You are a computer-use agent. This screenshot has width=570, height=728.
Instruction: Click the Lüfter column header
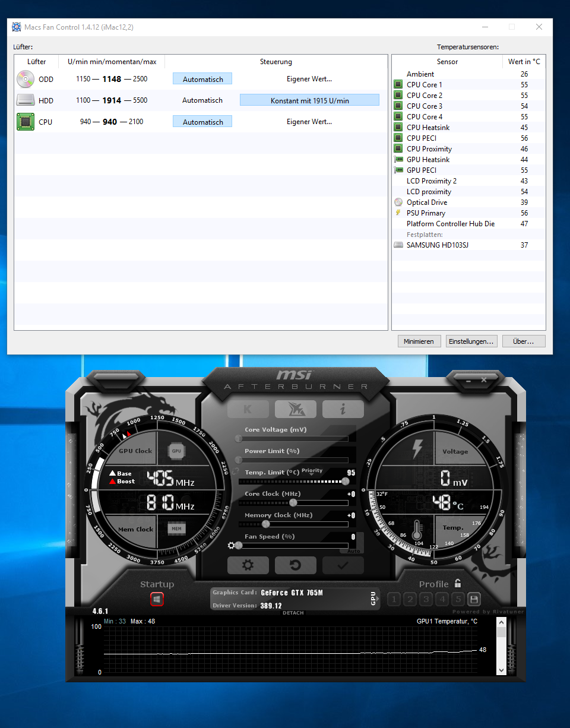37,62
